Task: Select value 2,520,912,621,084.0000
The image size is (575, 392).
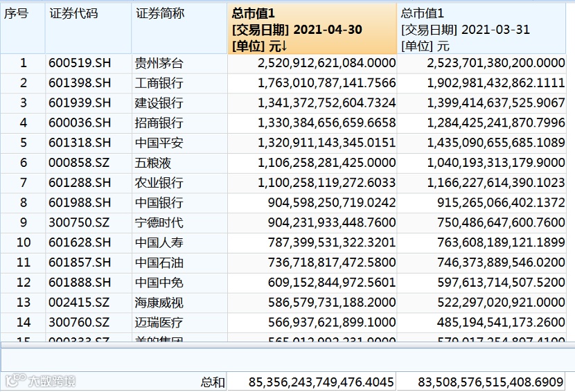Action: click(x=326, y=63)
